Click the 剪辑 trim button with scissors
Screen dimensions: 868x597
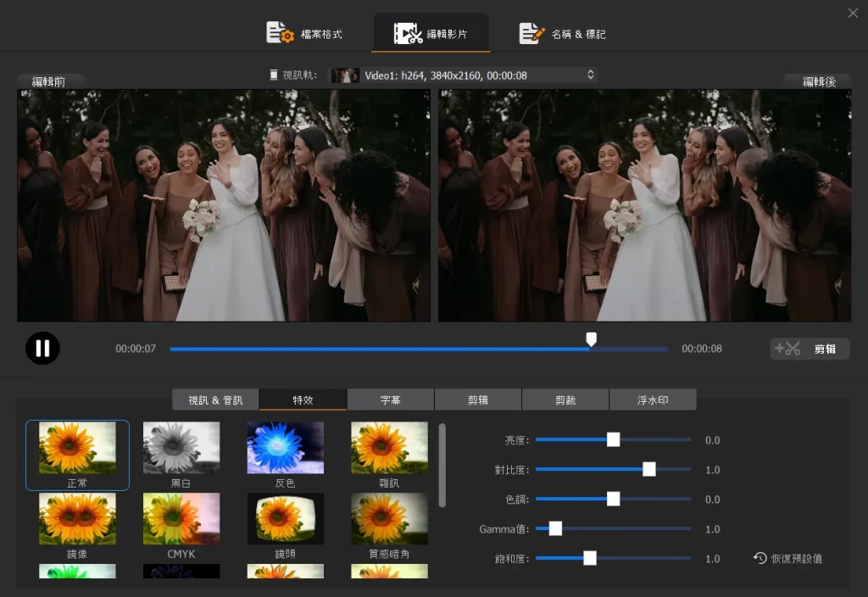810,349
